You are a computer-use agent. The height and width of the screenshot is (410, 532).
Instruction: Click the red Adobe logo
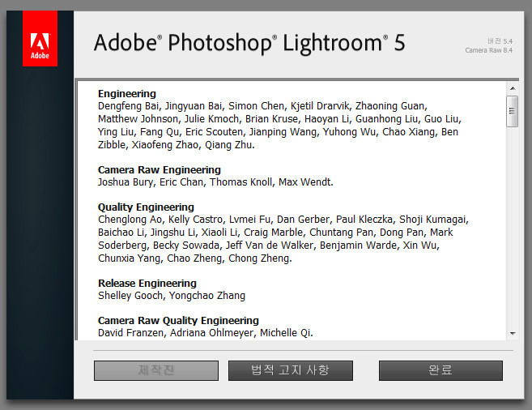[40, 38]
